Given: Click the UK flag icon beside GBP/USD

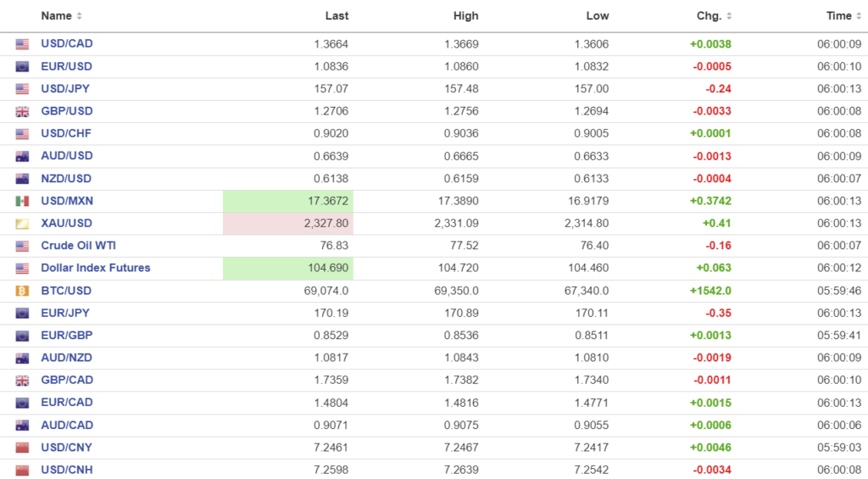Looking at the screenshot, I should [x=22, y=111].
